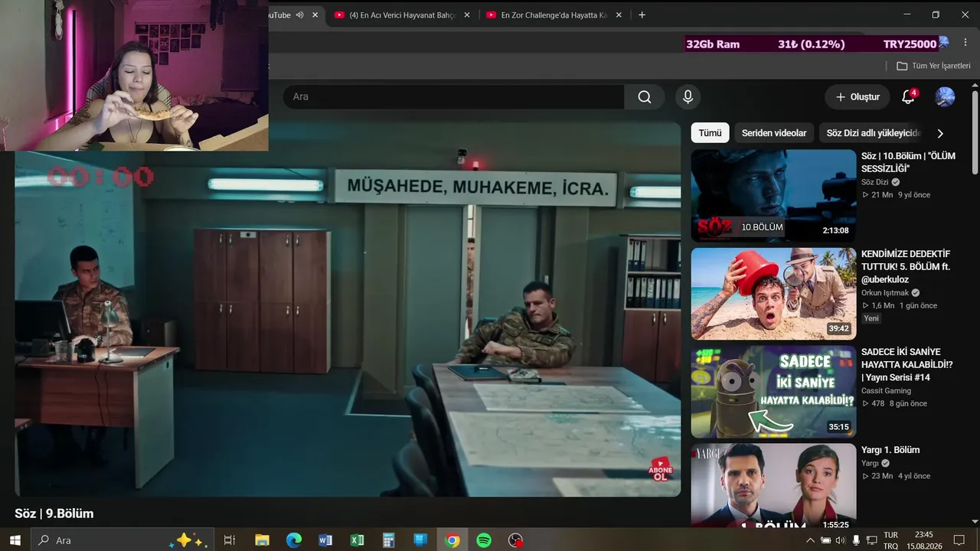Select the 'Söz Dizi adlı yükleyiciden' chip
Image resolution: width=980 pixels, height=551 pixels.
pos(873,133)
